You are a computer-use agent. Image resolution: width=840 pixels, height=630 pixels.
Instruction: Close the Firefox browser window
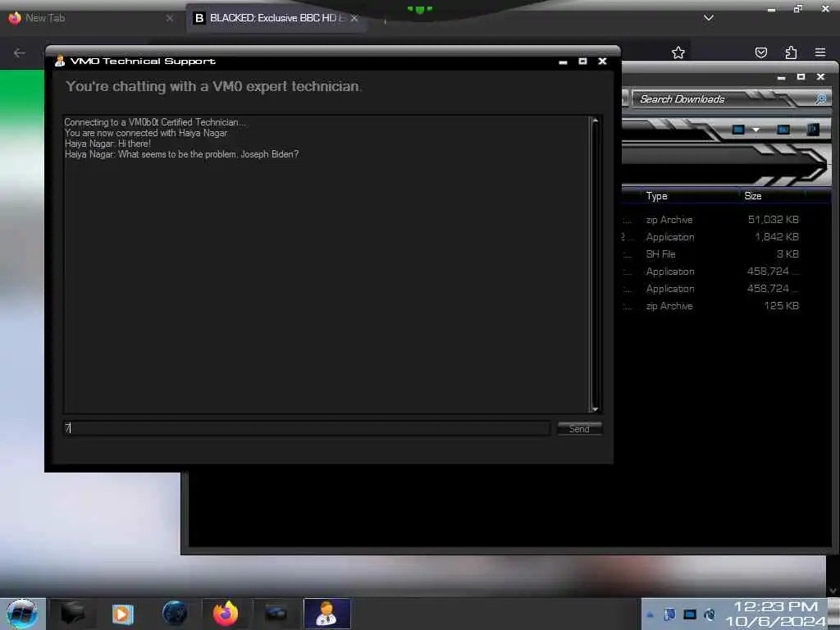825,8
